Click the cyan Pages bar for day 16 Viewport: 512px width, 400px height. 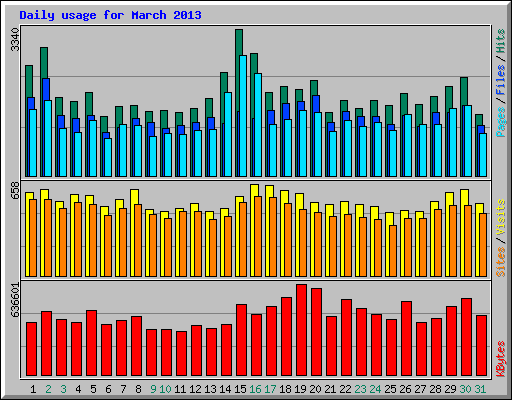[258, 125]
